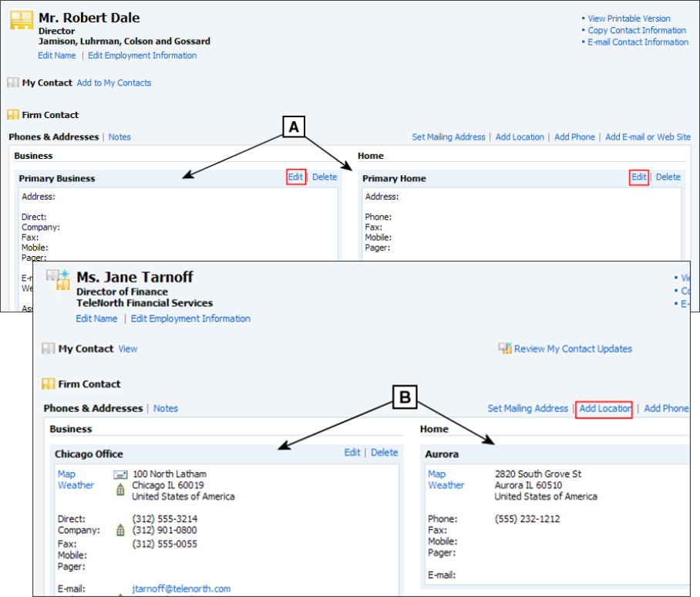
Task: Open Edit Name for Robert Dale
Action: tap(57, 56)
